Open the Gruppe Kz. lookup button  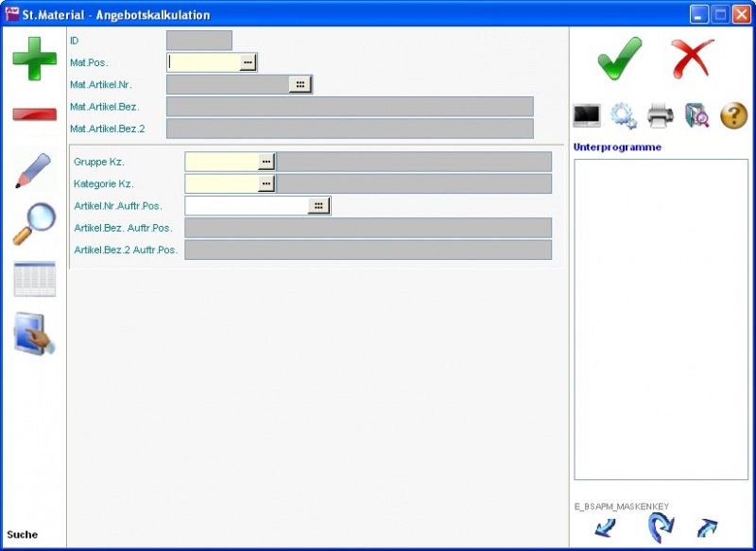[266, 162]
